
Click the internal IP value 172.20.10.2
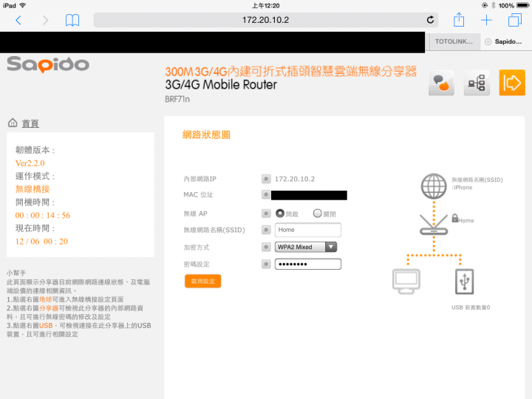[x=295, y=179]
